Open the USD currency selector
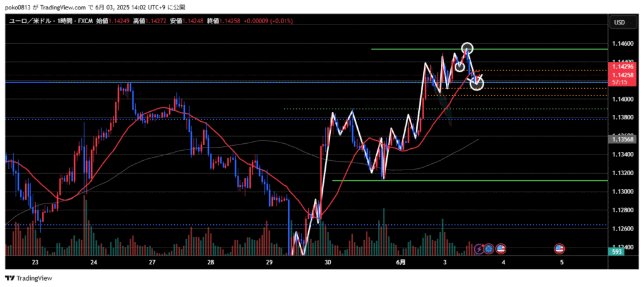This screenshot has height=287, width=644. 619,22
